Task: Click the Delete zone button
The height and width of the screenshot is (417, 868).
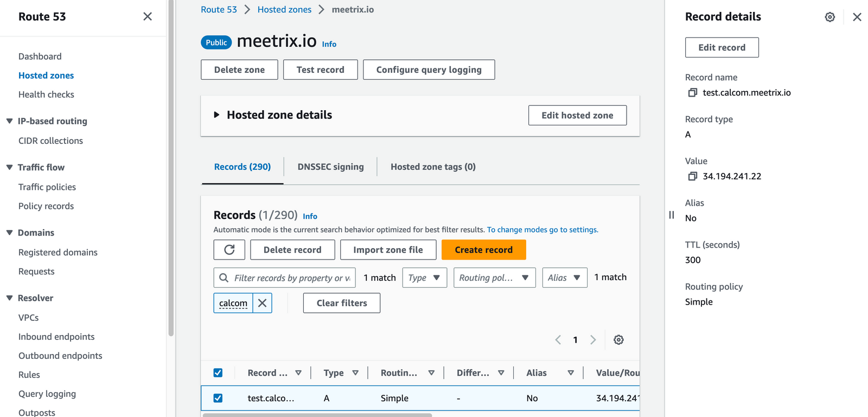Action: pyautogui.click(x=239, y=69)
